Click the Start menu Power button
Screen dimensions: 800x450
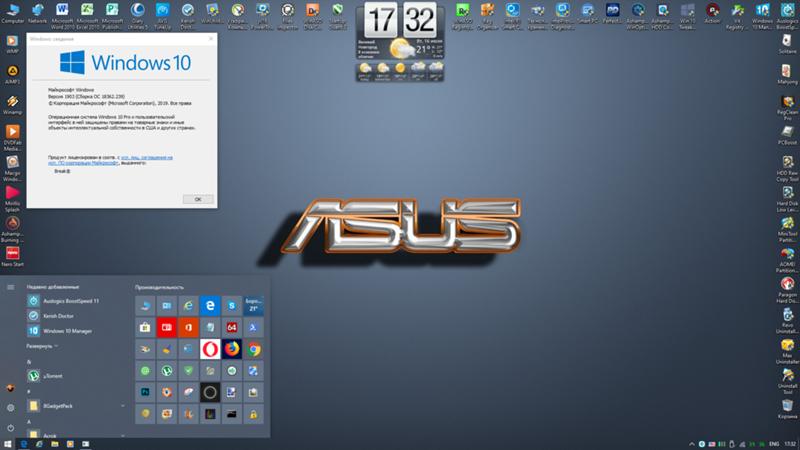pos(10,428)
